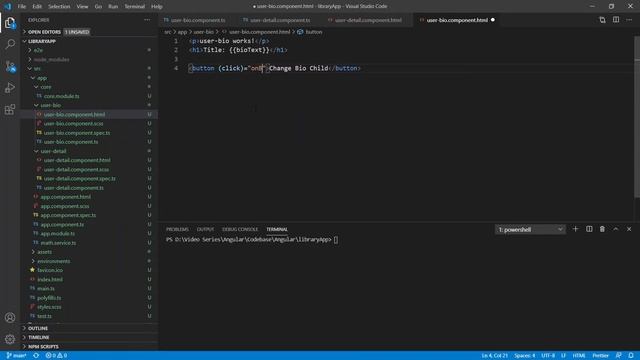Screen dimensions: 640x360
Task: Collapse the LIBRARYAPP root folder
Action: click(42, 41)
